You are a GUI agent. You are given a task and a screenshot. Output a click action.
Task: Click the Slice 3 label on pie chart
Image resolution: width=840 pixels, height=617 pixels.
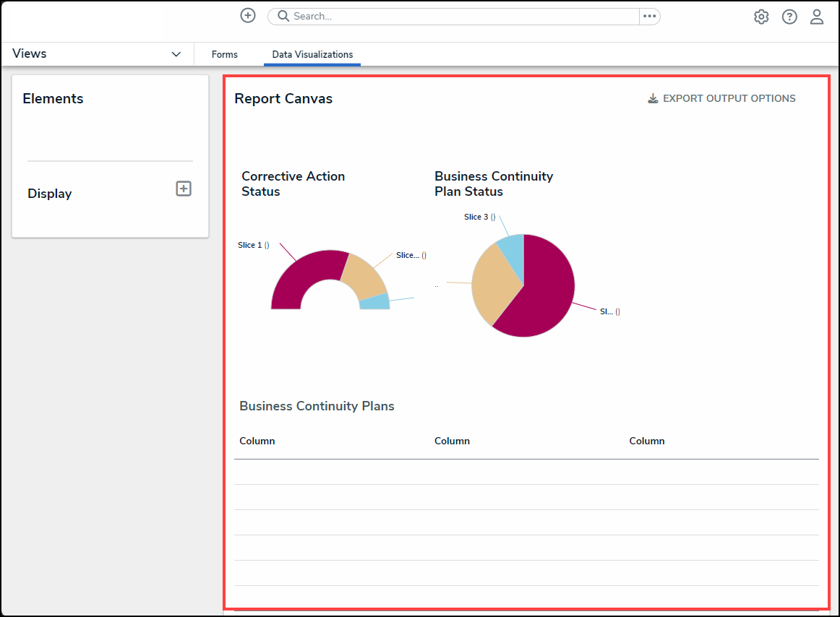click(476, 217)
